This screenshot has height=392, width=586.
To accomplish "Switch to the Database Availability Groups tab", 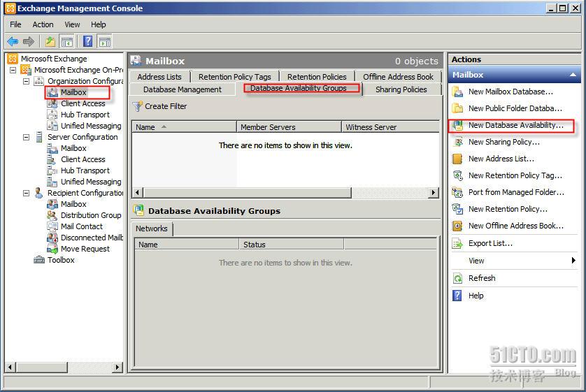I will click(x=299, y=89).
